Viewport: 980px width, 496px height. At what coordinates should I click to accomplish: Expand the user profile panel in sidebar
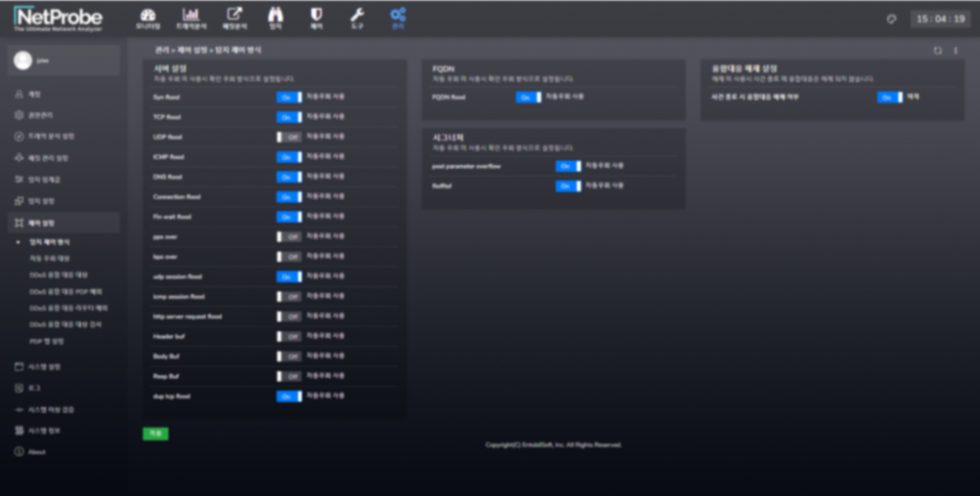coord(64,59)
